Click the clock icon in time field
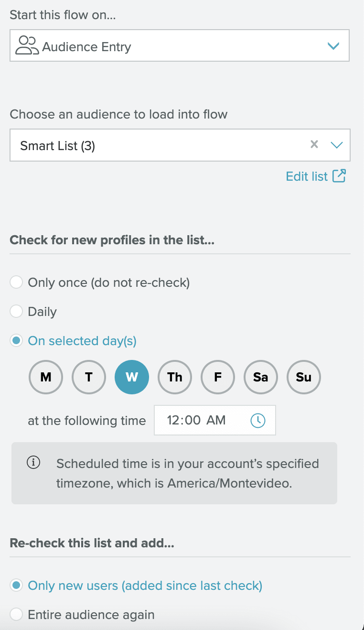This screenshot has height=630, width=364. coord(258,421)
